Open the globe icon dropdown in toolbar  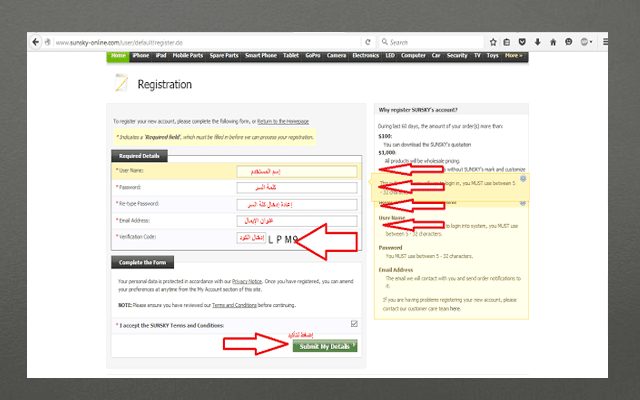pyautogui.click(x=586, y=42)
